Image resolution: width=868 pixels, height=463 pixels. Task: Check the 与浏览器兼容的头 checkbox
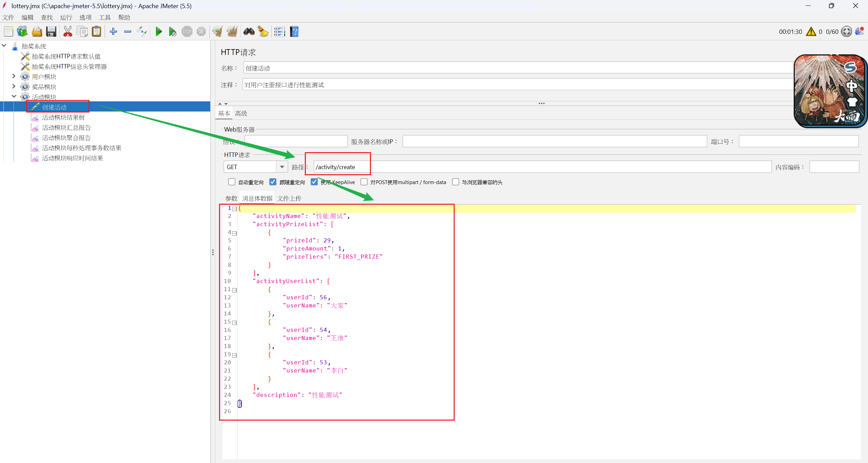[456, 182]
